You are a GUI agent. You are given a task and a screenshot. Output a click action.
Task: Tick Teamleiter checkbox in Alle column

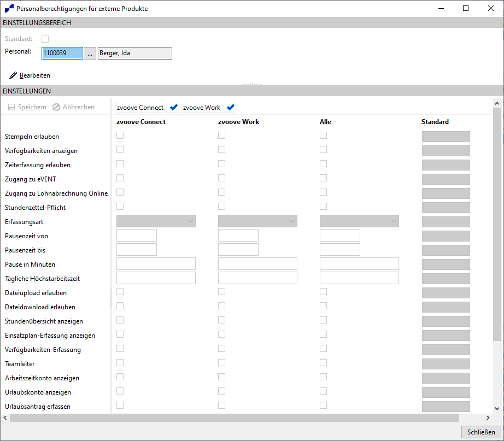pyautogui.click(x=324, y=362)
